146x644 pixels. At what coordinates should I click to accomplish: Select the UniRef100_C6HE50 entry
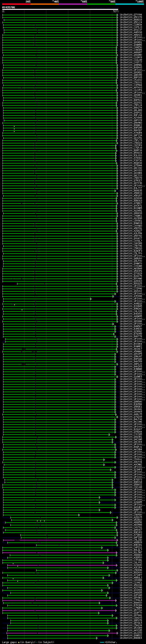[x=131, y=48]
